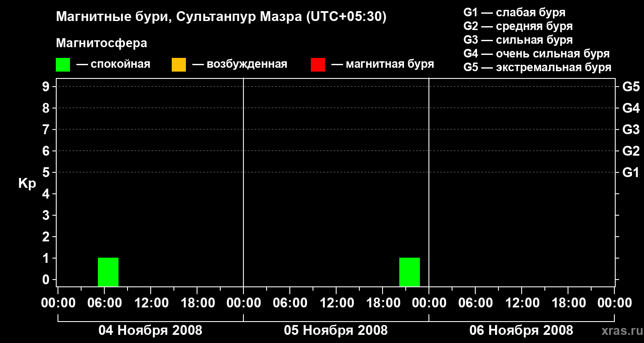Click the '00:00' label starting 06 Ноября
Viewport: 644px width, 343px height.
pyautogui.click(x=429, y=303)
